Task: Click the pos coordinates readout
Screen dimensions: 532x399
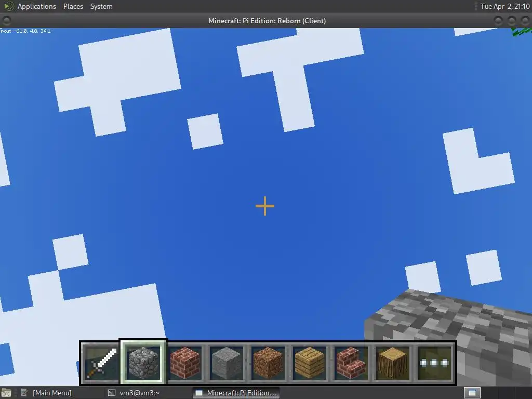Action: click(25, 31)
